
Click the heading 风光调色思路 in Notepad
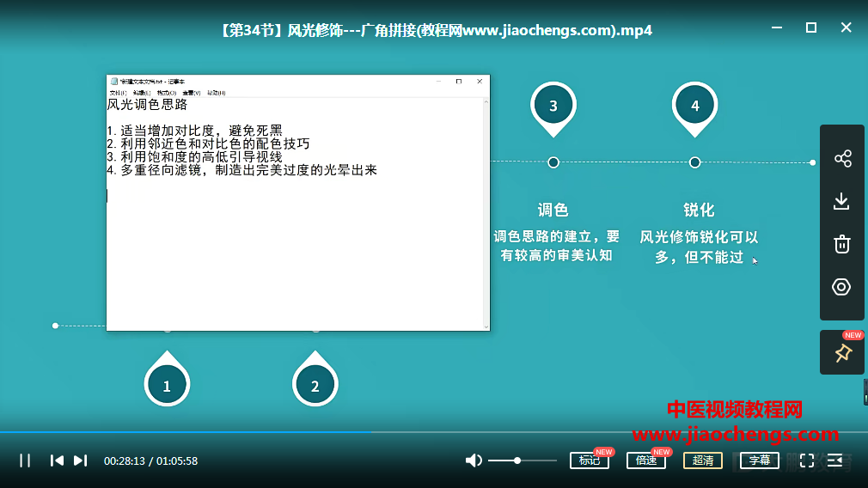[147, 105]
